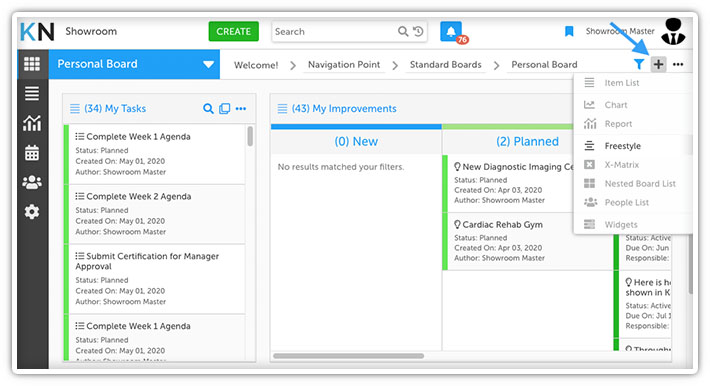Screen dimensions: 710x386
Task: Open search history clock icon
Action: [418, 31]
